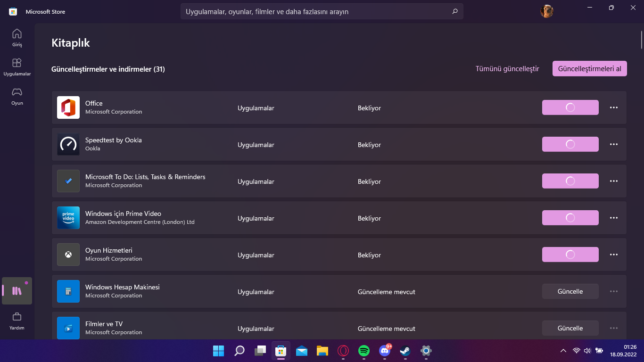Click the search magnifier icon
The image size is (644, 362).
point(455,11)
